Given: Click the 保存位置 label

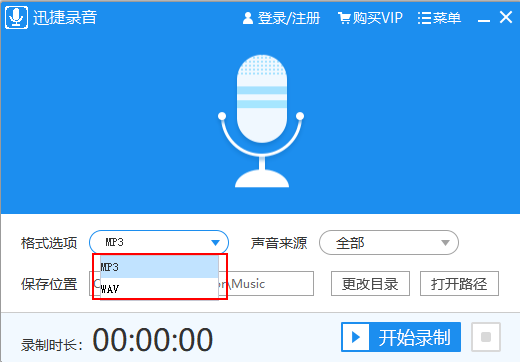Looking at the screenshot, I should tap(49, 284).
